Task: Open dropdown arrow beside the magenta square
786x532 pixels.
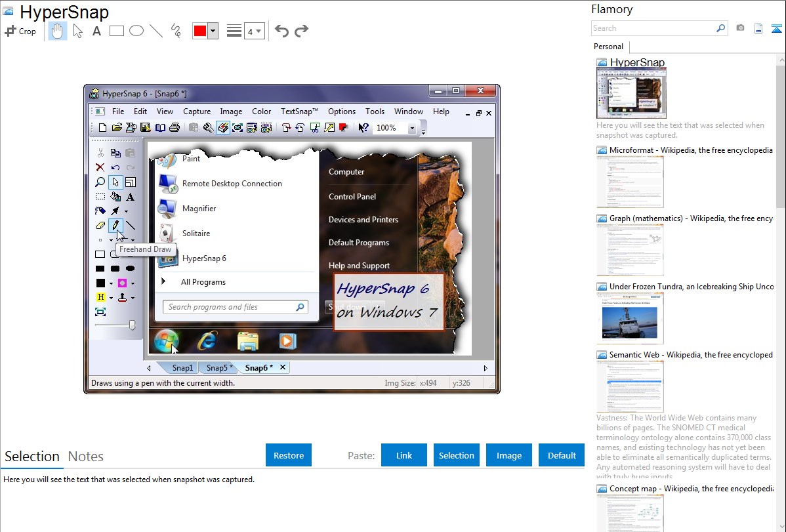Action: 133,284
